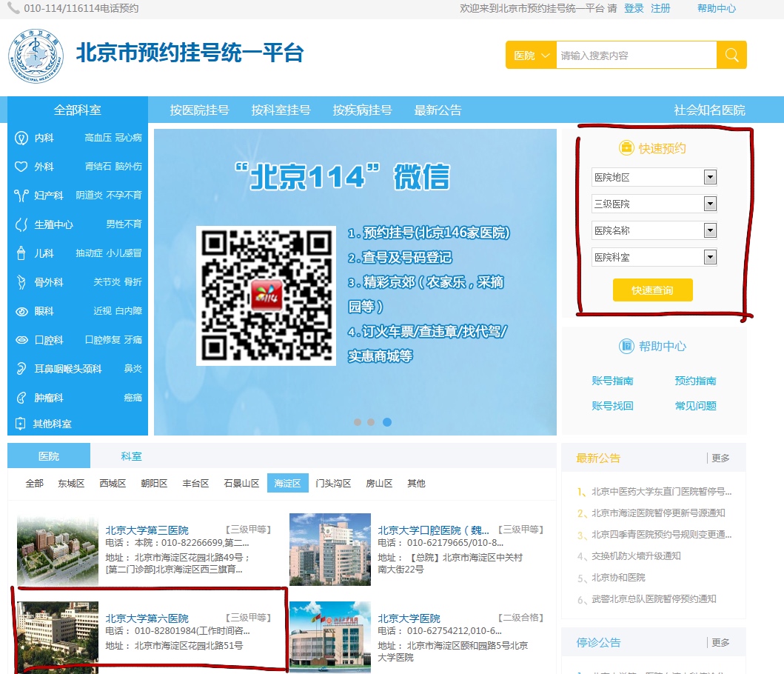Click the 注册 link

[660, 8]
